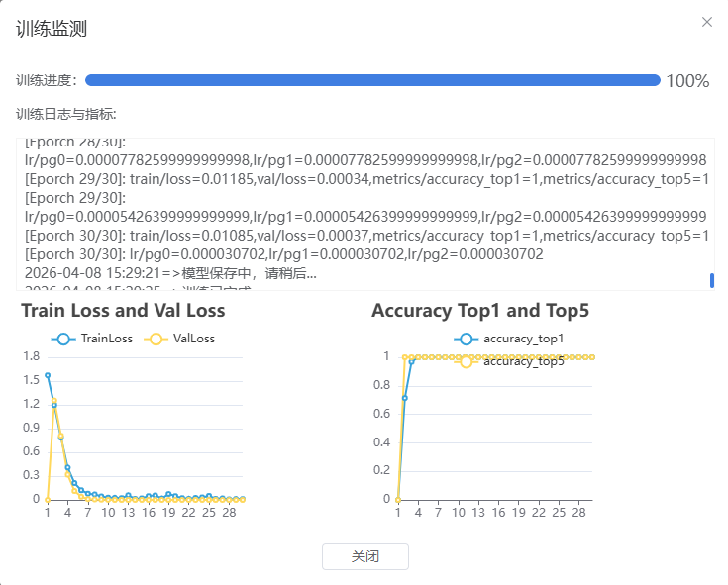This screenshot has height=585, width=728.
Task: Select the Eporch 30/30 train/loss log line
Action: tap(366, 236)
